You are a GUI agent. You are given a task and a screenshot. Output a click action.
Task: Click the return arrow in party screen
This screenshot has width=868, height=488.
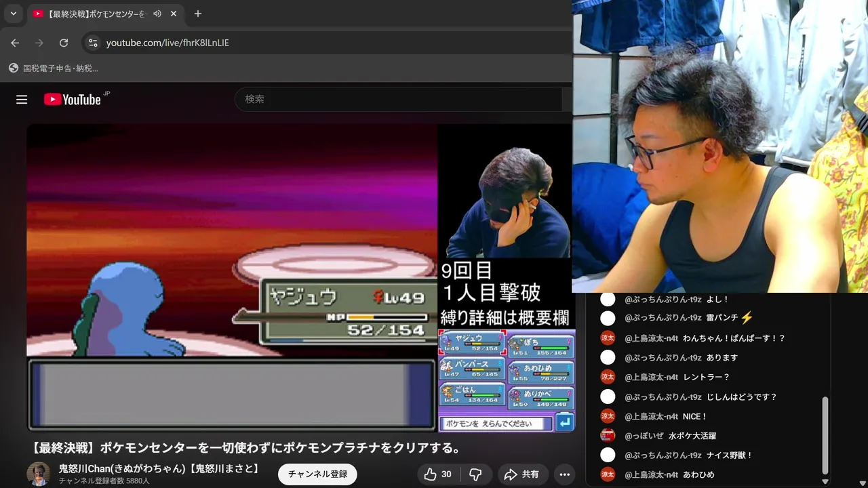564,424
